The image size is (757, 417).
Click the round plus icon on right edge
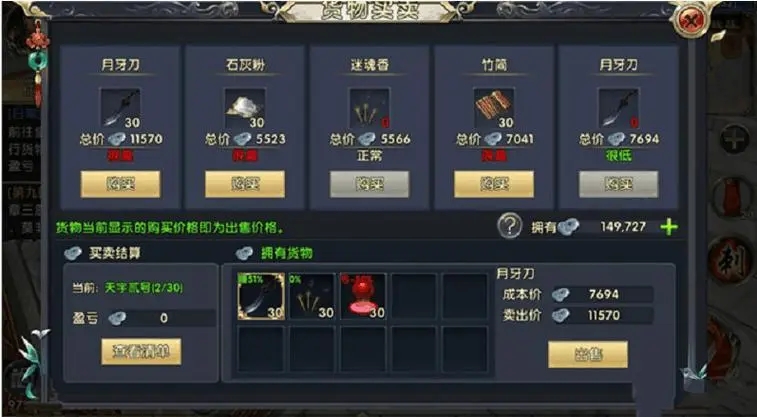(x=734, y=139)
